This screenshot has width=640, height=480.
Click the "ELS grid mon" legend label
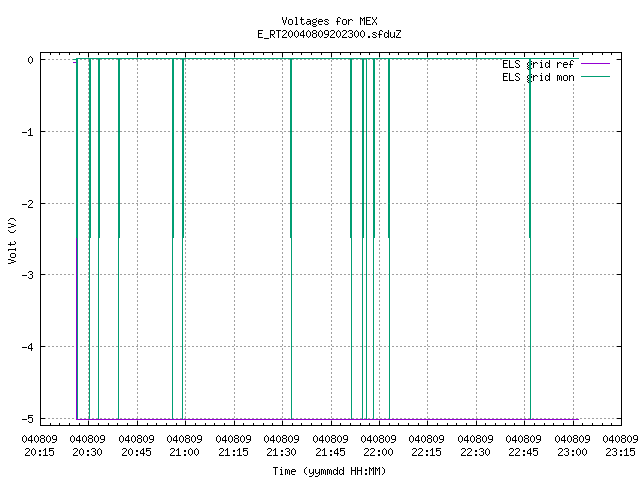click(538, 77)
